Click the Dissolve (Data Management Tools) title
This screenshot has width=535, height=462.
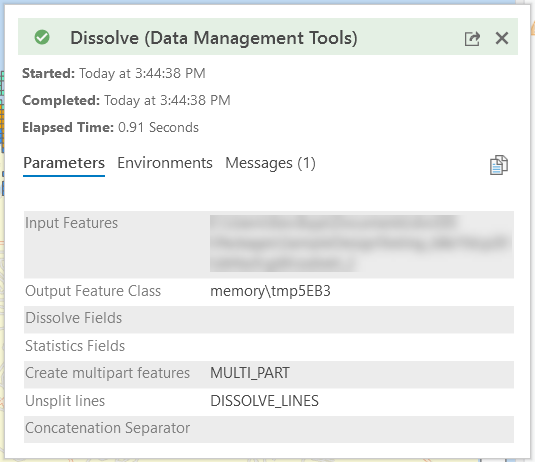[214, 38]
